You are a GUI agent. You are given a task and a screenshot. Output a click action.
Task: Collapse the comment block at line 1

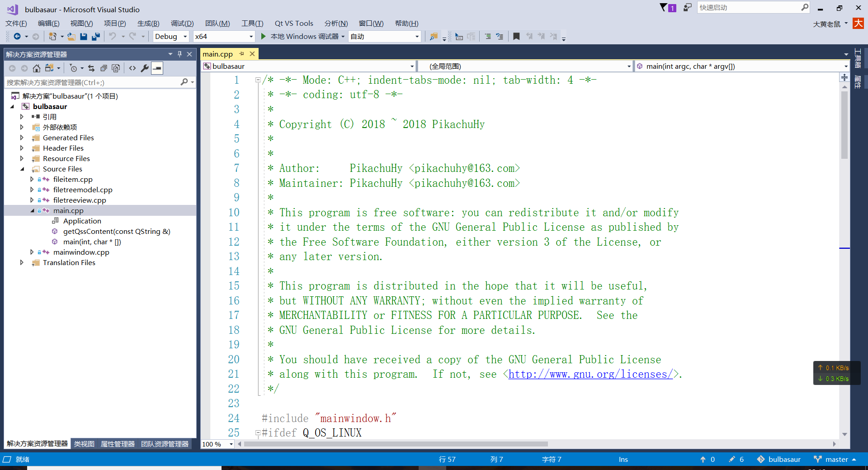[258, 80]
